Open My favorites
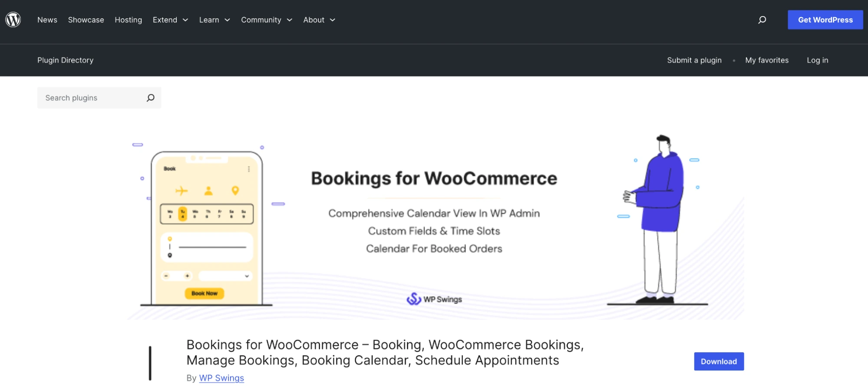868x387 pixels. click(767, 60)
